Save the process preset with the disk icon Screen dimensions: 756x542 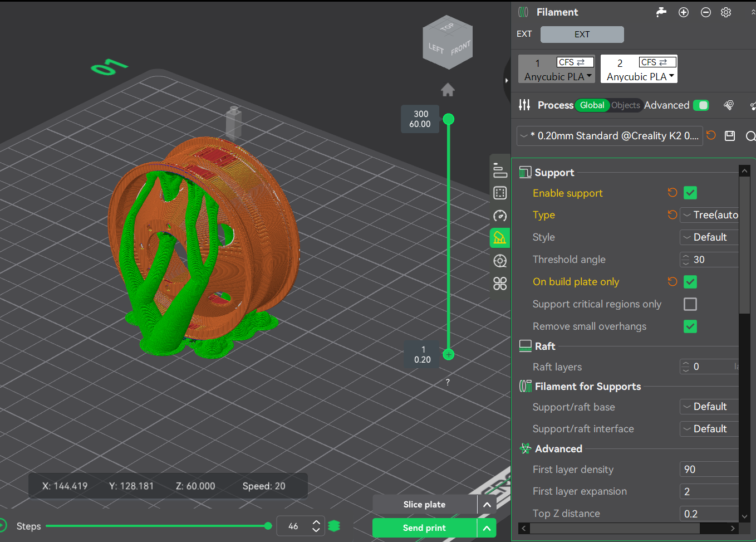(x=730, y=136)
